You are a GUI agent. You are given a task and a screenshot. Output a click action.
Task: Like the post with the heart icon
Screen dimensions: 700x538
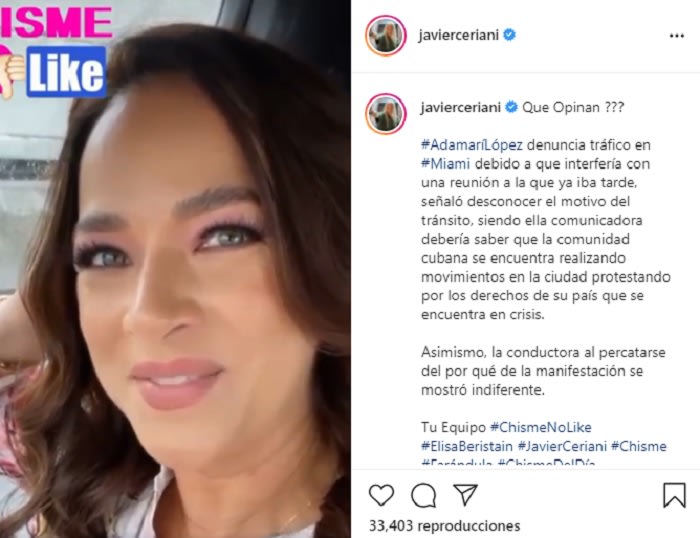tap(381, 495)
